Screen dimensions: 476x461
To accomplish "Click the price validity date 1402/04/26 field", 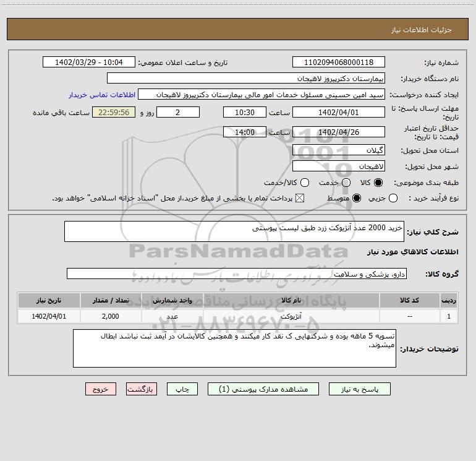I will [x=339, y=132].
